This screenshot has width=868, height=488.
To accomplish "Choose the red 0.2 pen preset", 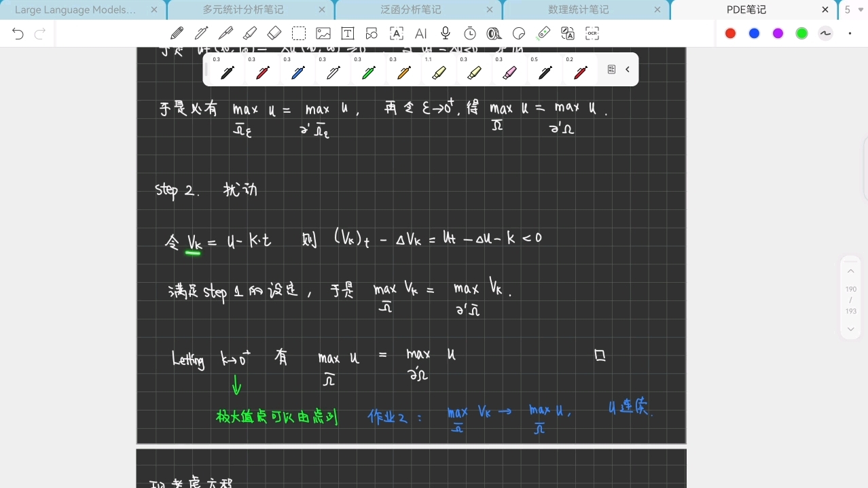I will pos(580,70).
